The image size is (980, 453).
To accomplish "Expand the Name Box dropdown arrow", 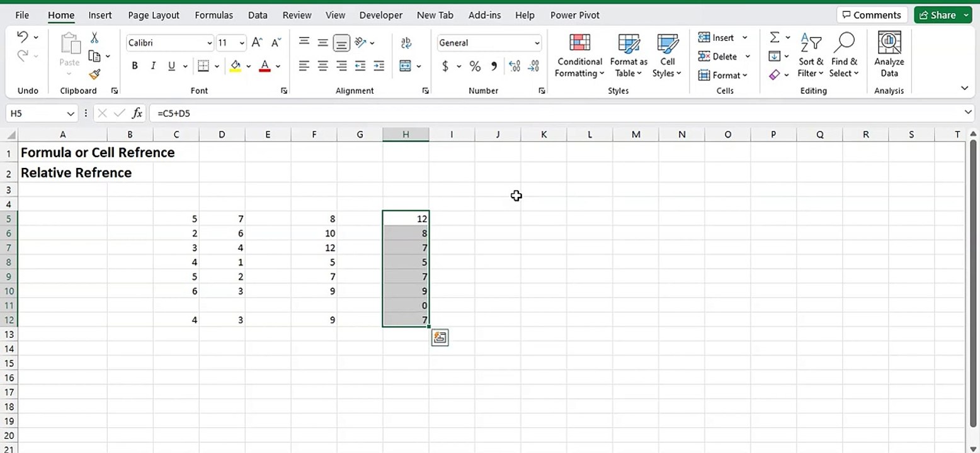I will [x=71, y=114].
